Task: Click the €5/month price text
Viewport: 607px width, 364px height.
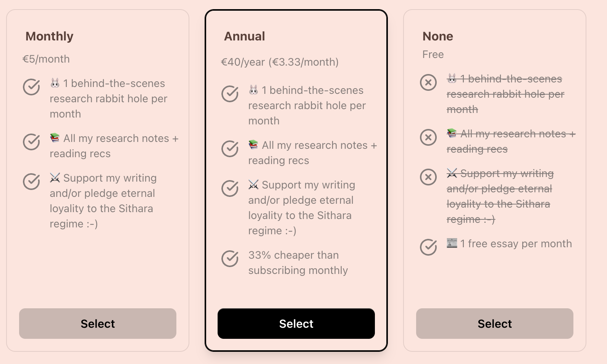Action: coord(46,59)
